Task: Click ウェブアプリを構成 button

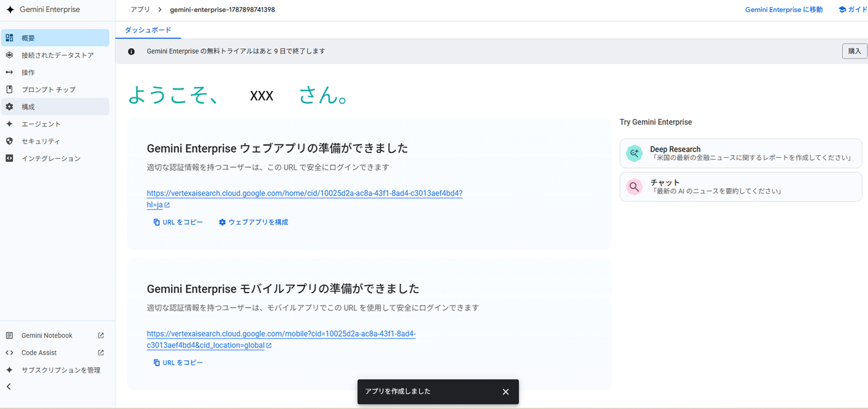Action: pos(254,222)
